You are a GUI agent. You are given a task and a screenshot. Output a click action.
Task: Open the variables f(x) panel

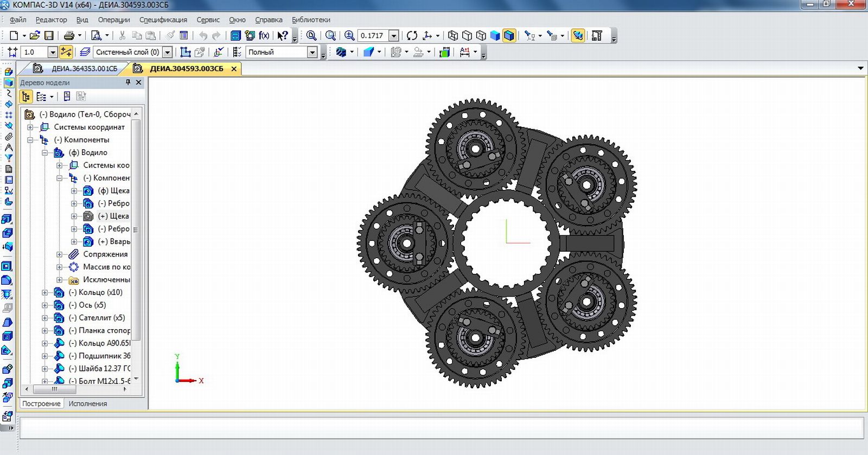(264, 36)
